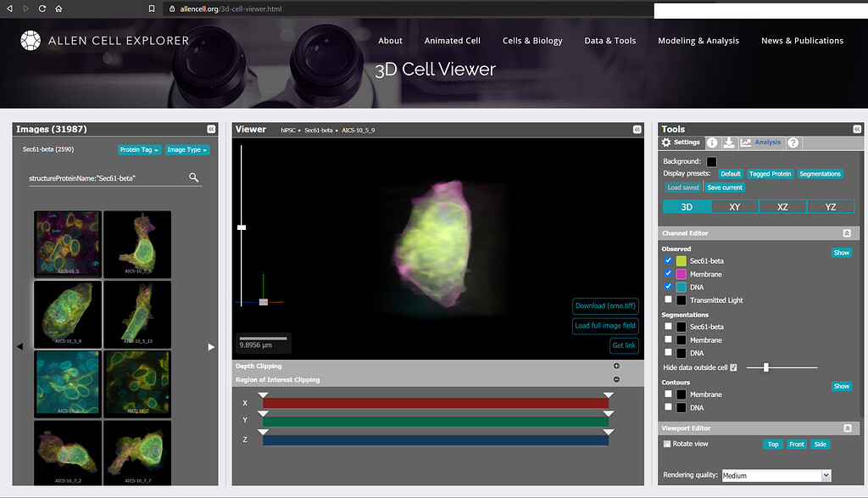Click the help question mark icon
The height and width of the screenshot is (498, 868).
click(x=792, y=143)
